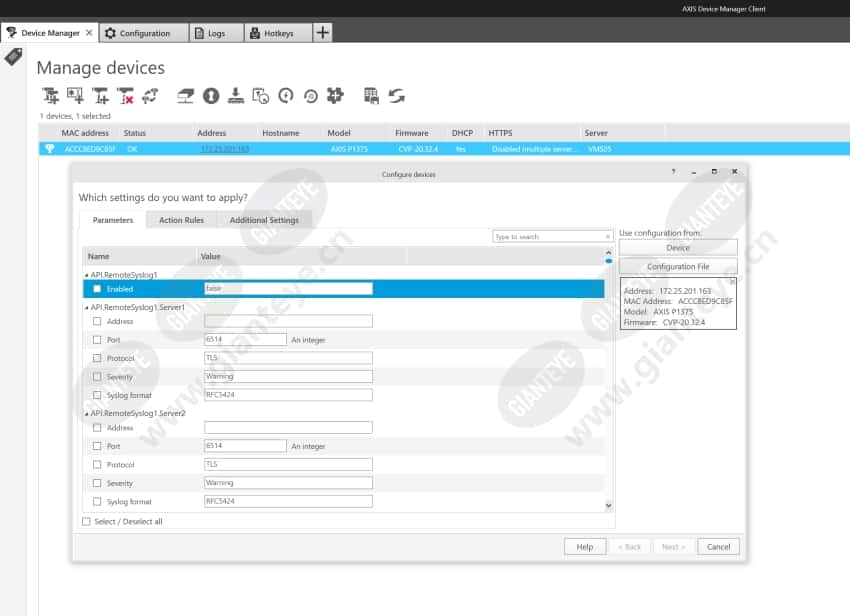This screenshot has height=616, width=850.
Task: Click the Server1 Port value field
Action: [x=246, y=339]
